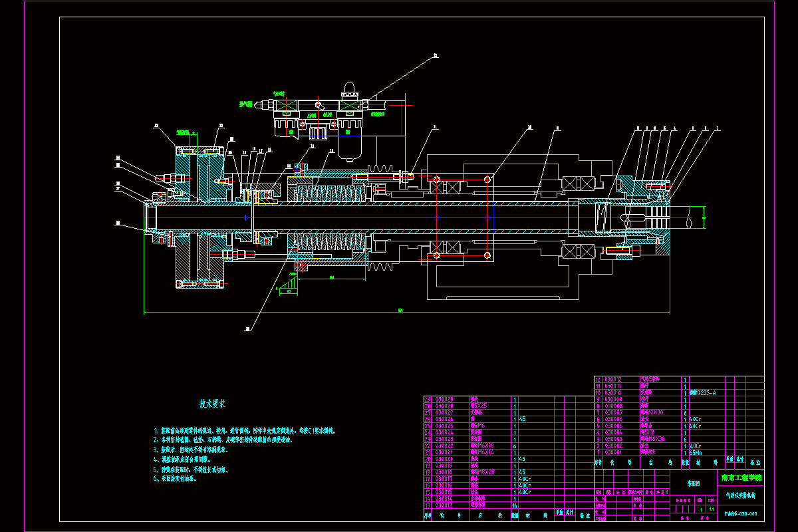Click the 1:1 scale value in title block

[712, 509]
